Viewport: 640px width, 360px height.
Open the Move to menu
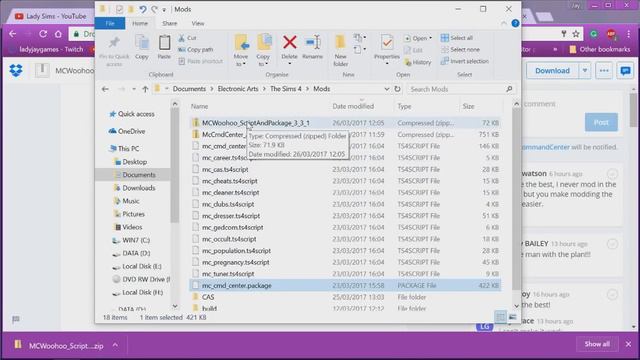point(240,50)
